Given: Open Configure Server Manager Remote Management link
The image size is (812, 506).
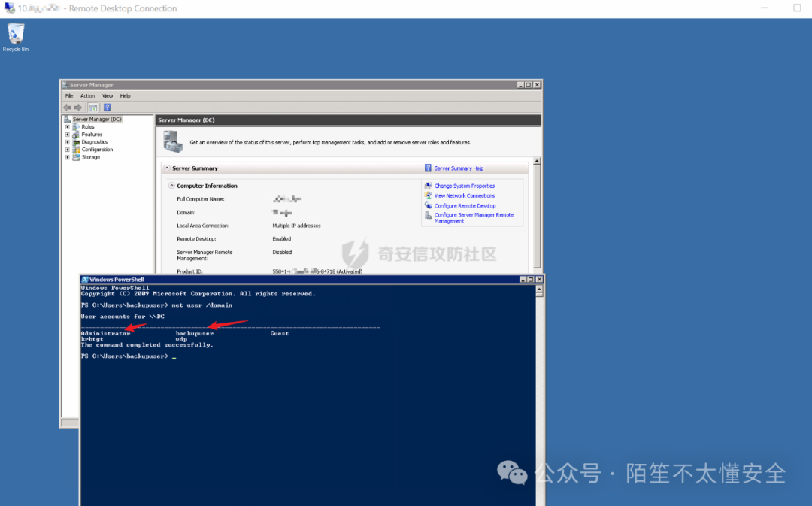Looking at the screenshot, I should pos(474,217).
